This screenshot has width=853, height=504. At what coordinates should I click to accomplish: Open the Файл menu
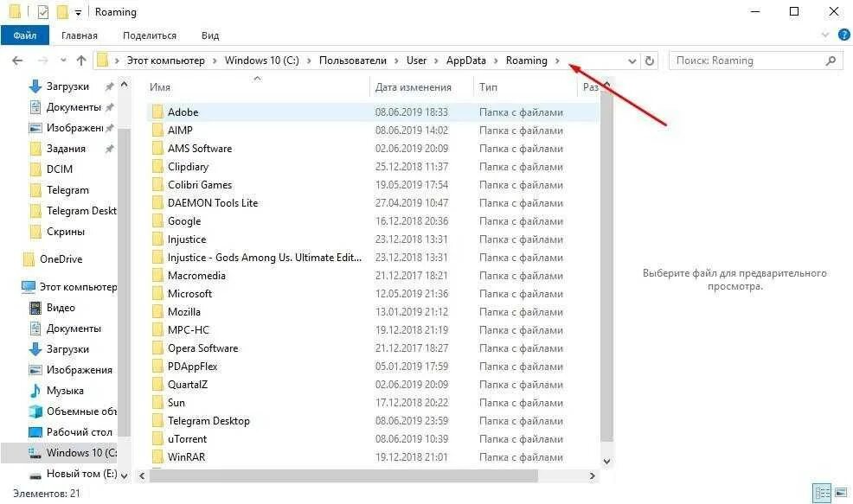tap(25, 35)
